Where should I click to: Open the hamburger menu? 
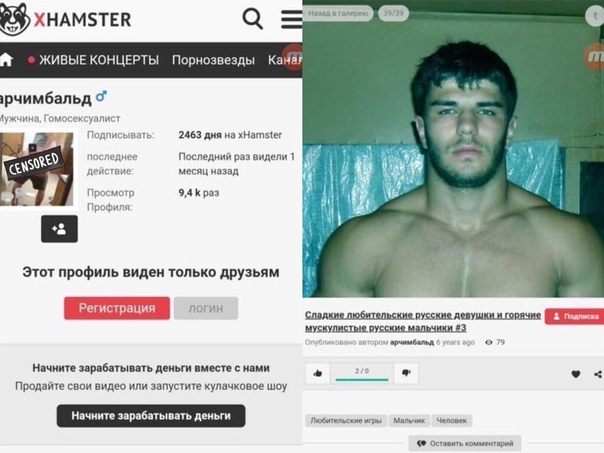pos(292,19)
